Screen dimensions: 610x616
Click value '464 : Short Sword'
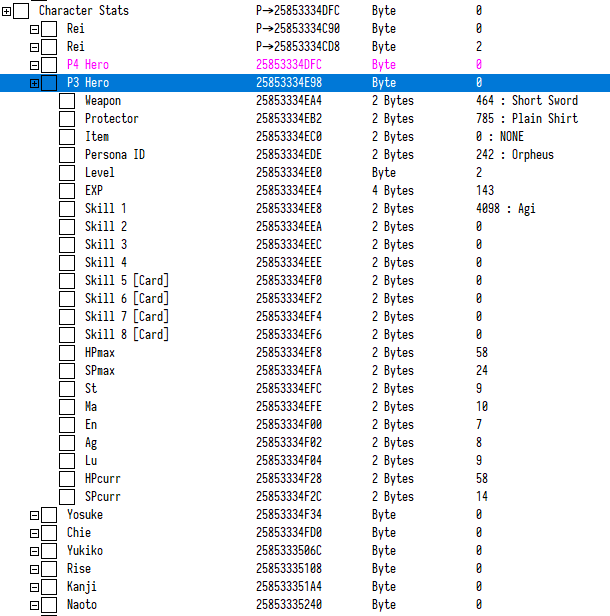527,101
